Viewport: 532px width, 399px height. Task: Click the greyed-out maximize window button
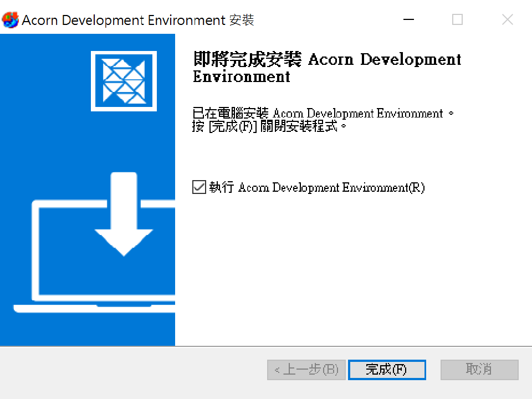click(457, 20)
